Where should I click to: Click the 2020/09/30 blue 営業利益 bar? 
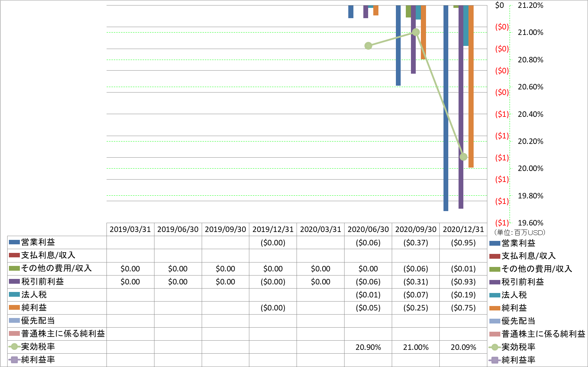(x=398, y=45)
